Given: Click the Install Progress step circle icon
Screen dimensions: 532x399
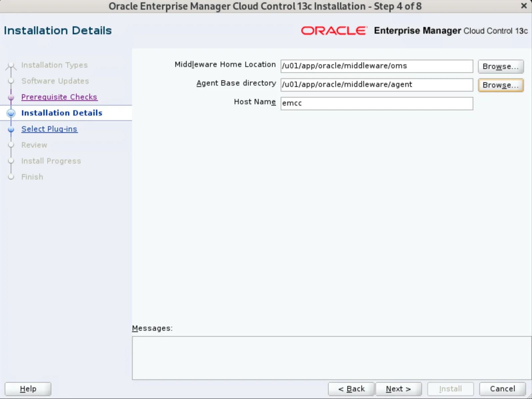Looking at the screenshot, I should [x=11, y=161].
